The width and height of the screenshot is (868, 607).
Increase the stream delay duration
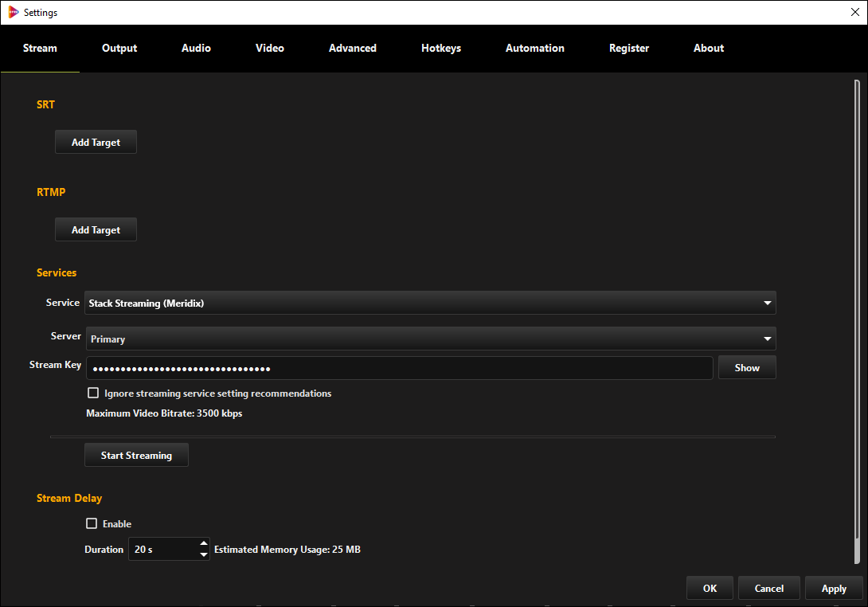[x=204, y=544]
